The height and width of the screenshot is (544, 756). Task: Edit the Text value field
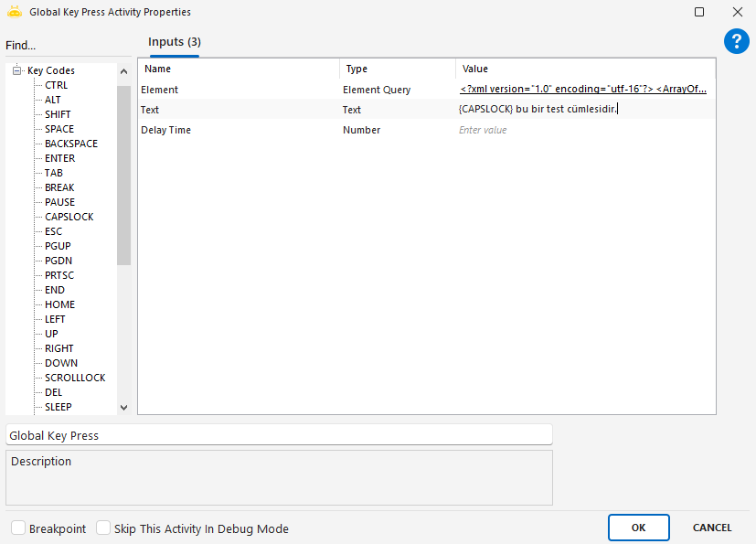583,110
